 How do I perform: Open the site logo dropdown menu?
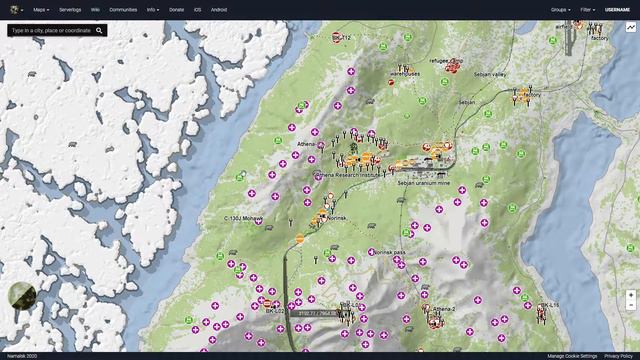pyautogui.click(x=16, y=9)
